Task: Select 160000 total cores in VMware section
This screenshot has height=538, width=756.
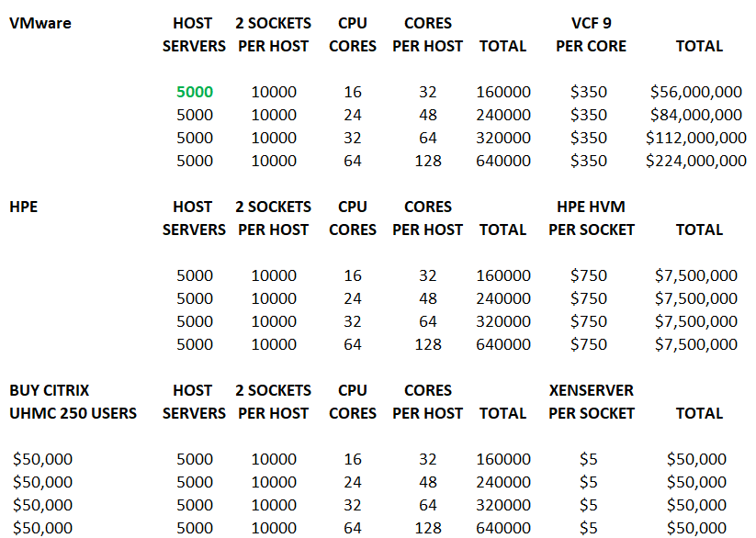Action: (503, 92)
